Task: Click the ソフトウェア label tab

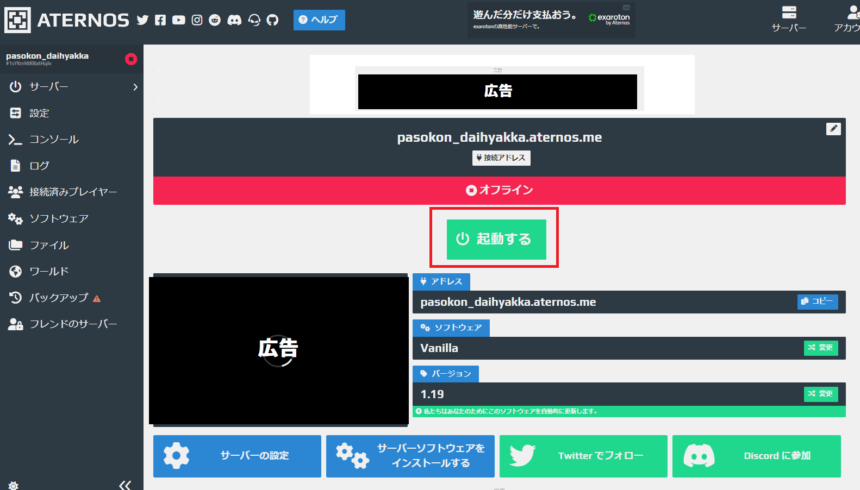Action: (451, 328)
